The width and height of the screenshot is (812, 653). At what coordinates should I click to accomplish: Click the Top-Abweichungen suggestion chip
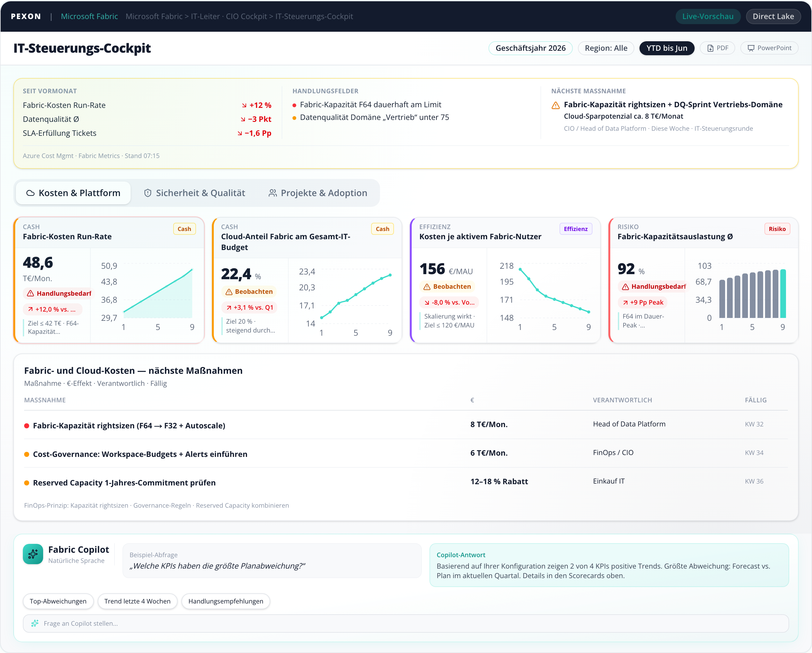tap(58, 601)
